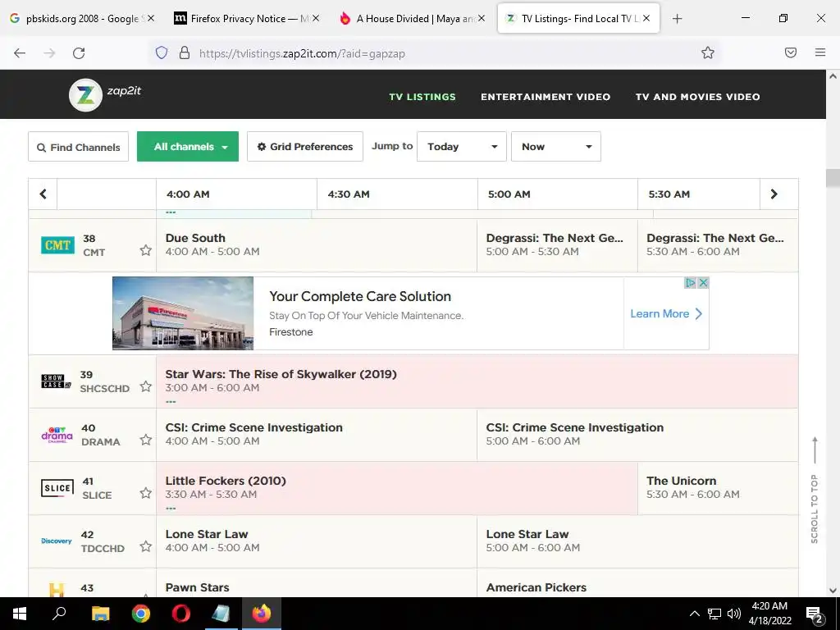Click SCROLL TO TOP control
The width and height of the screenshot is (840, 630).
[815, 491]
